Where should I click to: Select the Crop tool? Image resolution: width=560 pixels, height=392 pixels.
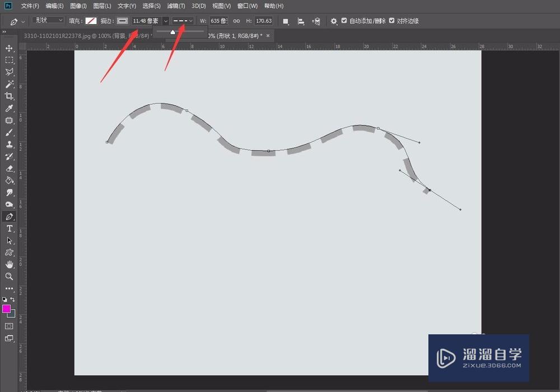click(10, 96)
